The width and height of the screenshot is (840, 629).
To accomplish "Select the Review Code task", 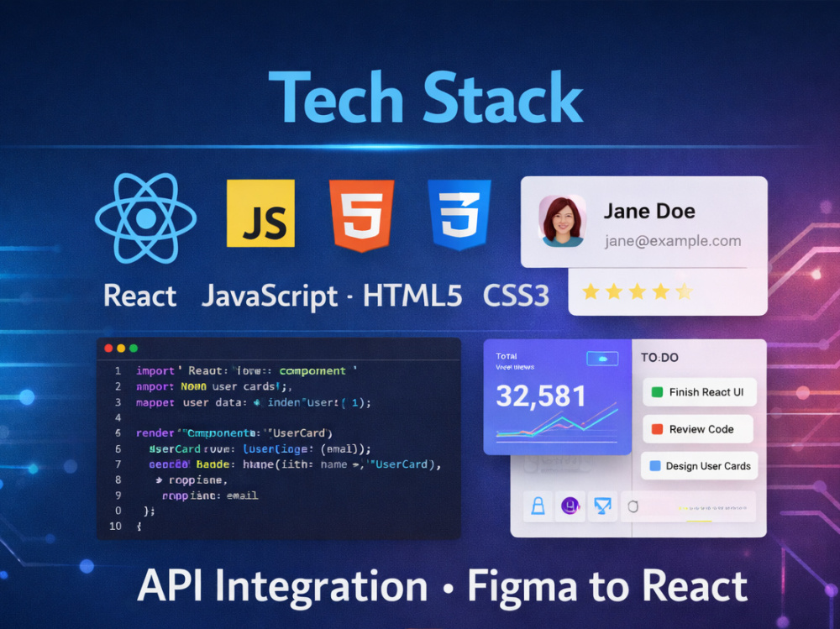I will click(698, 429).
